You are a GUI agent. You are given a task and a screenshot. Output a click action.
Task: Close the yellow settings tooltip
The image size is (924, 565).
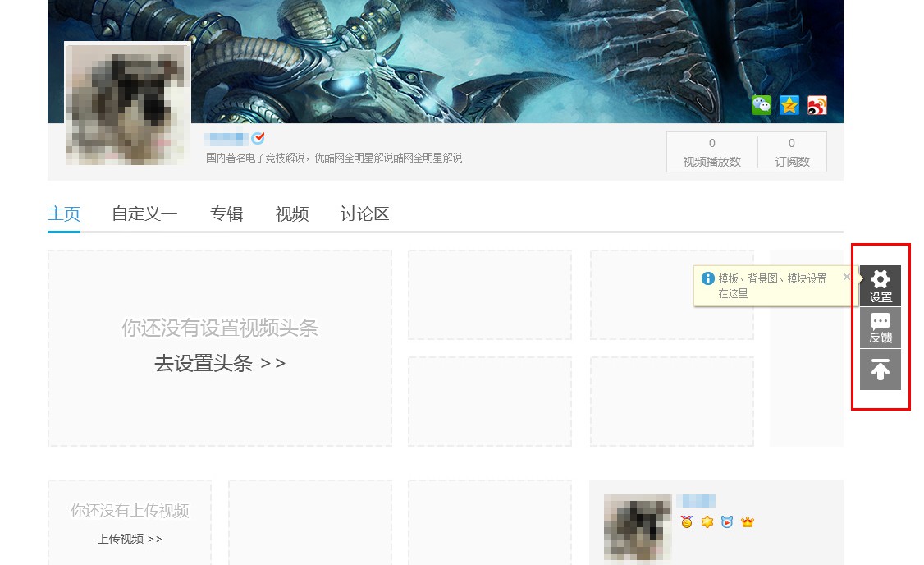tap(846, 277)
